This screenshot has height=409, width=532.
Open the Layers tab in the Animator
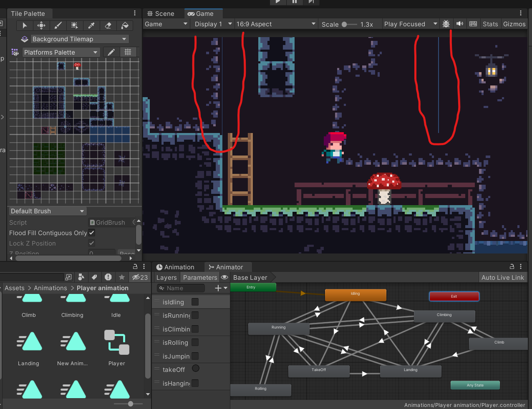pyautogui.click(x=166, y=277)
